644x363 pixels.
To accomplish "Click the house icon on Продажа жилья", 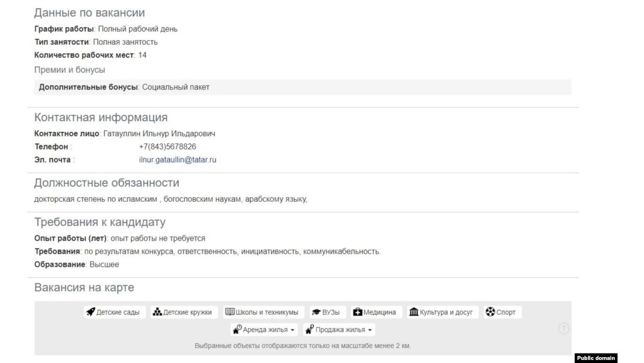I will point(309,330).
